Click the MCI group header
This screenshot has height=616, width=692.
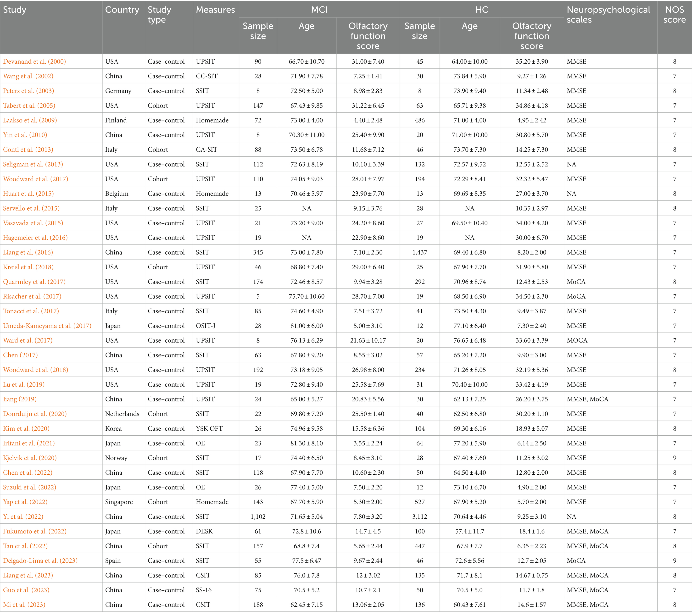click(319, 10)
